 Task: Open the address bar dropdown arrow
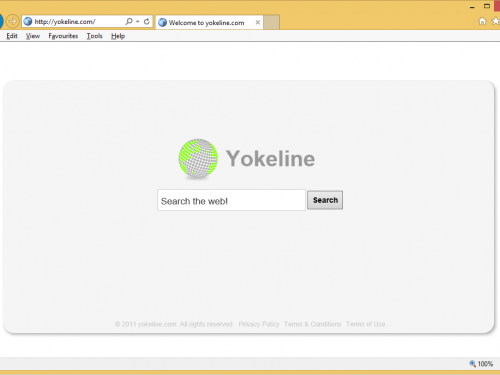tap(138, 22)
